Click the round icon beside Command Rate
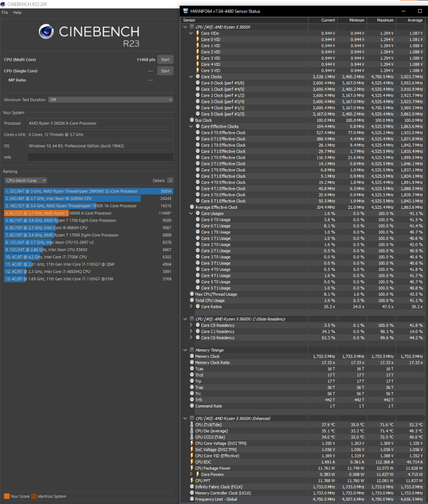The width and height of the screenshot is (428, 504). [x=192, y=406]
